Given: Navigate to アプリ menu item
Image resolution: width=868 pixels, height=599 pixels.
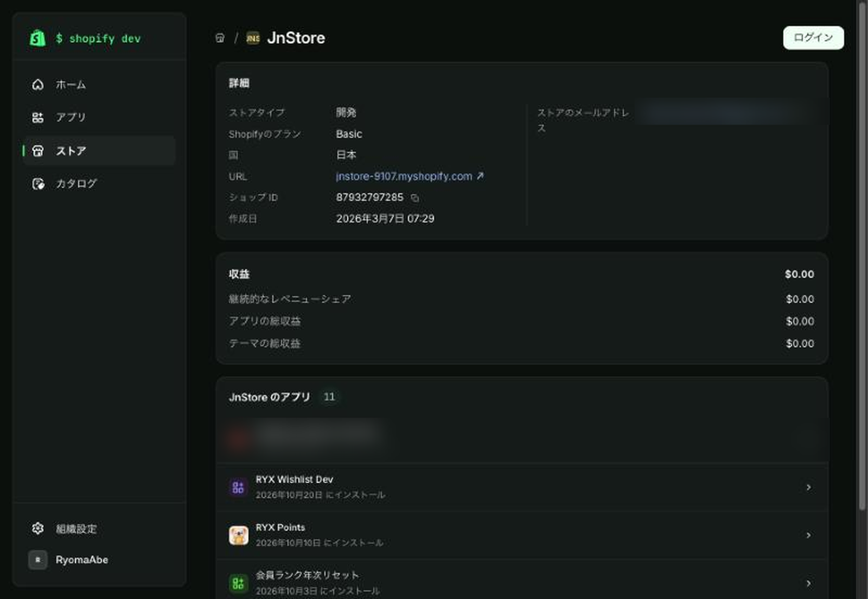Looking at the screenshot, I should coord(99,117).
